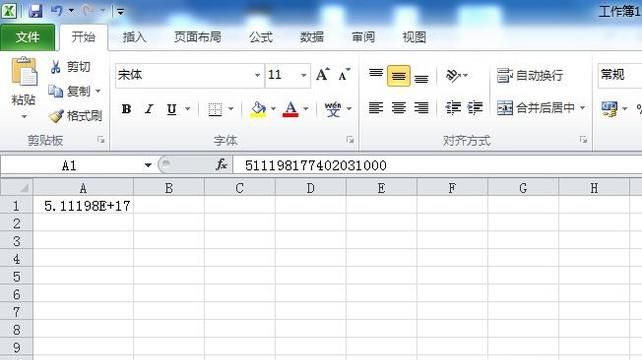Select row 9 header
Image resolution: width=642 pixels, height=360 pixels.
point(16,347)
